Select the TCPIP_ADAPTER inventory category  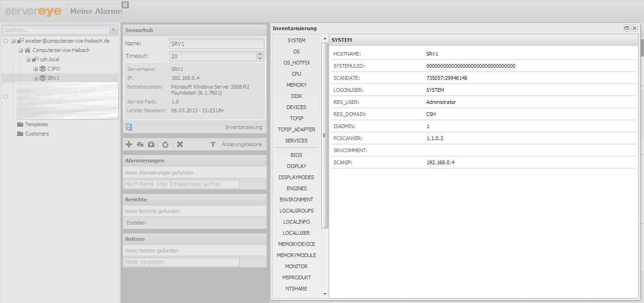coord(296,129)
